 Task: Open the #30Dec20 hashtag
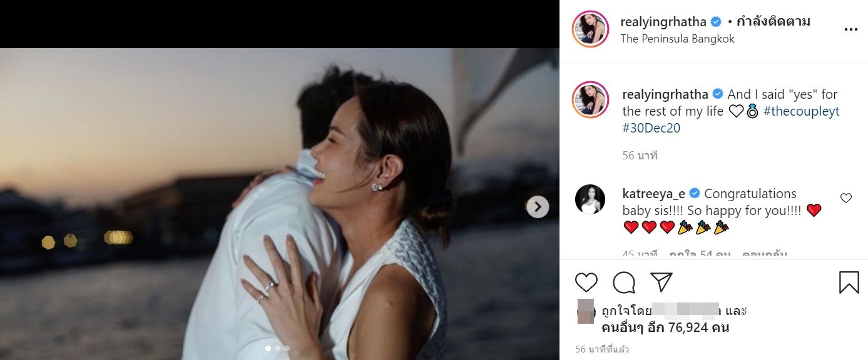click(651, 128)
